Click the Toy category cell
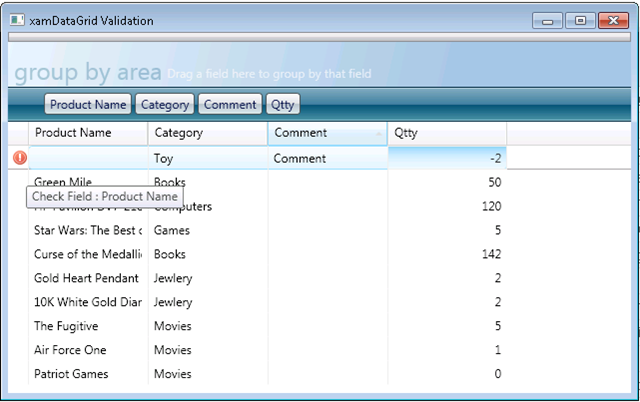The width and height of the screenshot is (640, 402). click(207, 158)
